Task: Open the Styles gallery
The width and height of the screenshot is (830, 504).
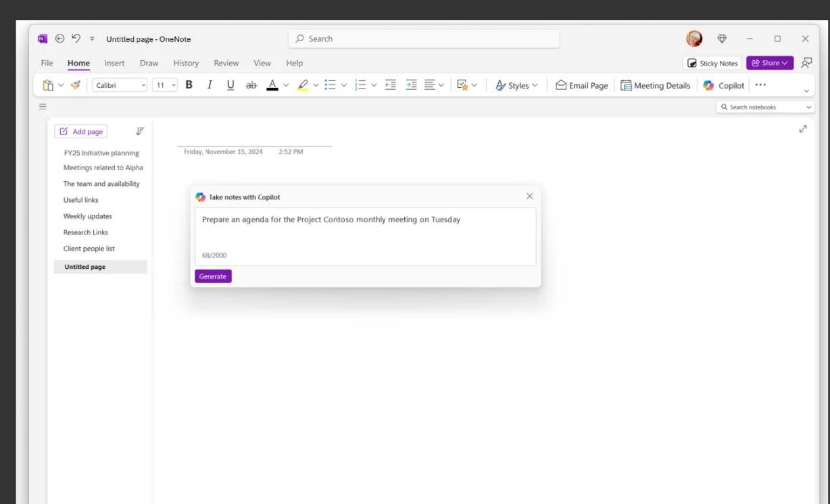Action: point(516,85)
